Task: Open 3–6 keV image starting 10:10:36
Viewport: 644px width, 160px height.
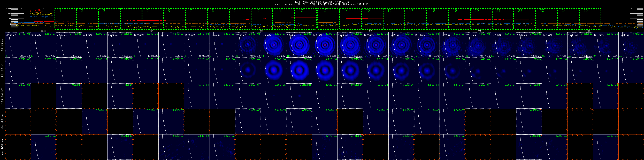Action: click(x=401, y=45)
